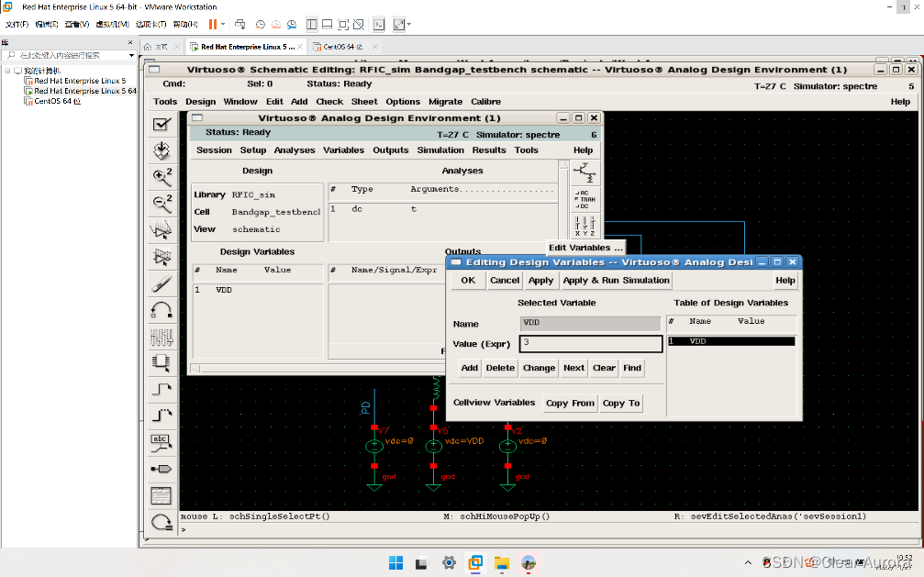Switch to the CentOS 64 tab
The width and height of the screenshot is (924, 577).
[343, 47]
